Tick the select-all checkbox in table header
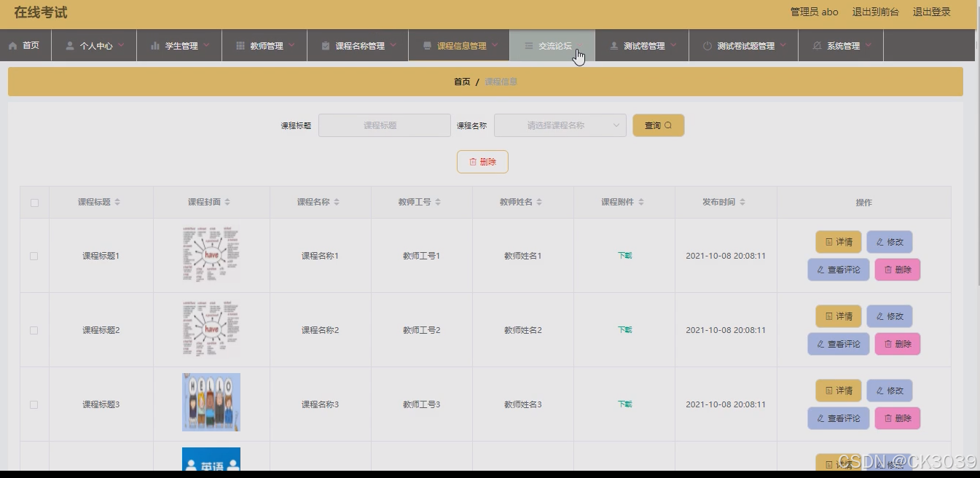Image resolution: width=980 pixels, height=478 pixels. tap(34, 203)
